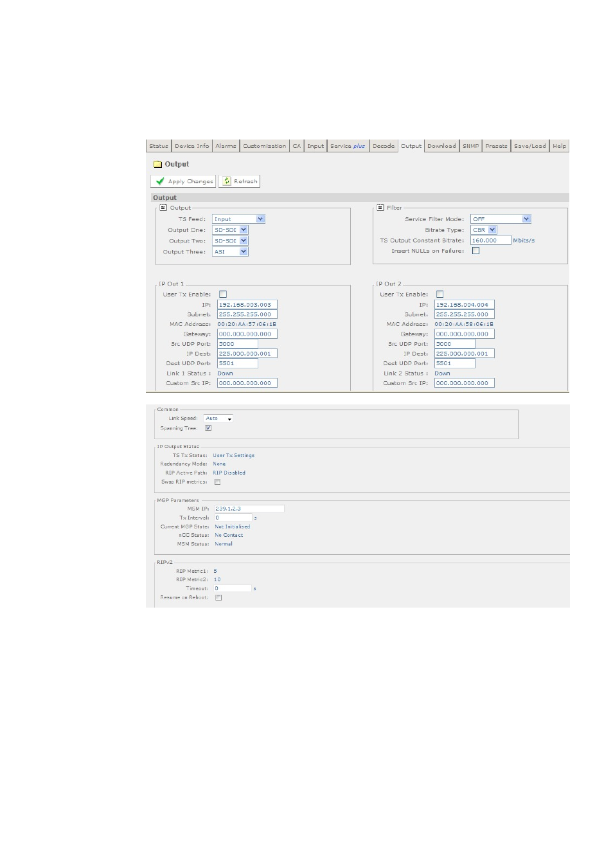Click the MSM IP input field
This screenshot has height=868, width=613.
tap(249, 509)
